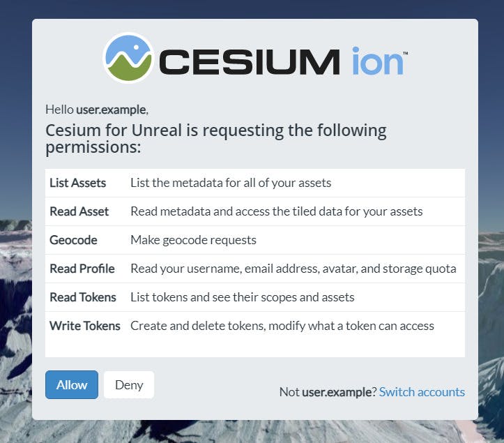
Task: Click the "Make geocode requests" description
Action: (193, 240)
